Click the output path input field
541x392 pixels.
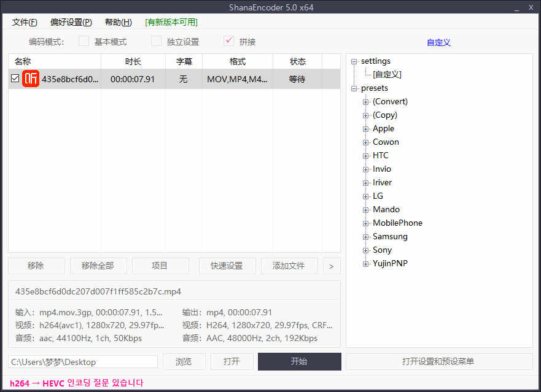(x=83, y=362)
